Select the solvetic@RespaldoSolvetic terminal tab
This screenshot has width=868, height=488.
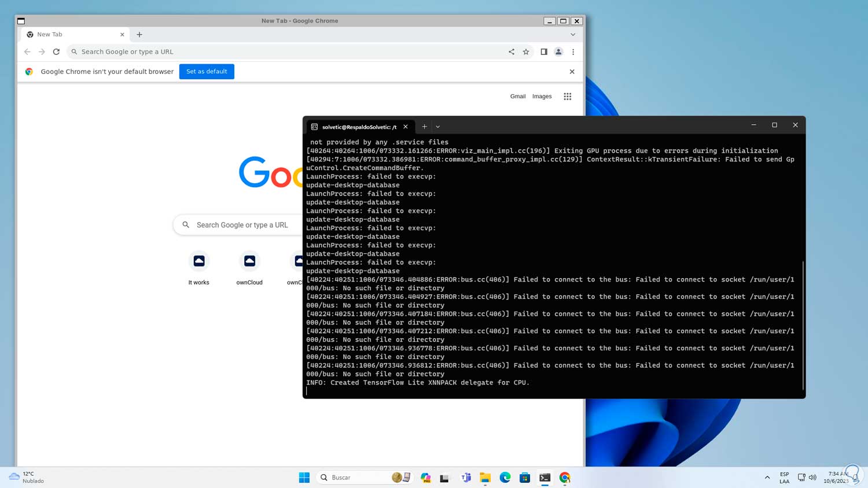359,127
